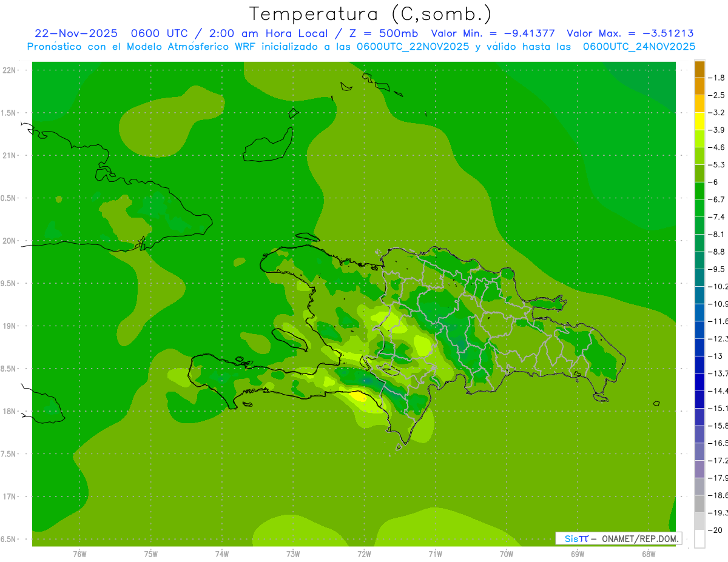The image size is (728, 562).
Task: Click the '22N' latitude label
Action: point(10,70)
